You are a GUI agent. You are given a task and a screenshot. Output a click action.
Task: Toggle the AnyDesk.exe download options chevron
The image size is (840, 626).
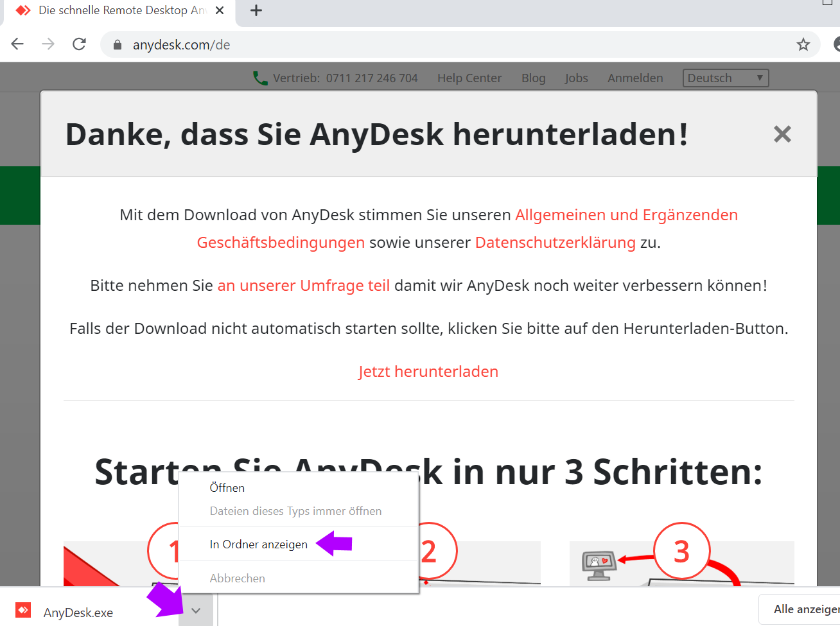[x=196, y=611]
